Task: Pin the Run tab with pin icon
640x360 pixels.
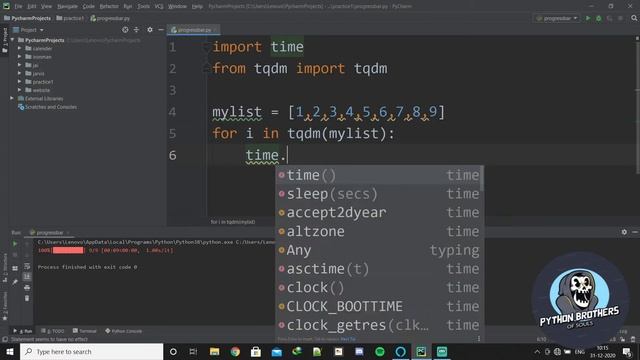Action: click(x=15, y=282)
